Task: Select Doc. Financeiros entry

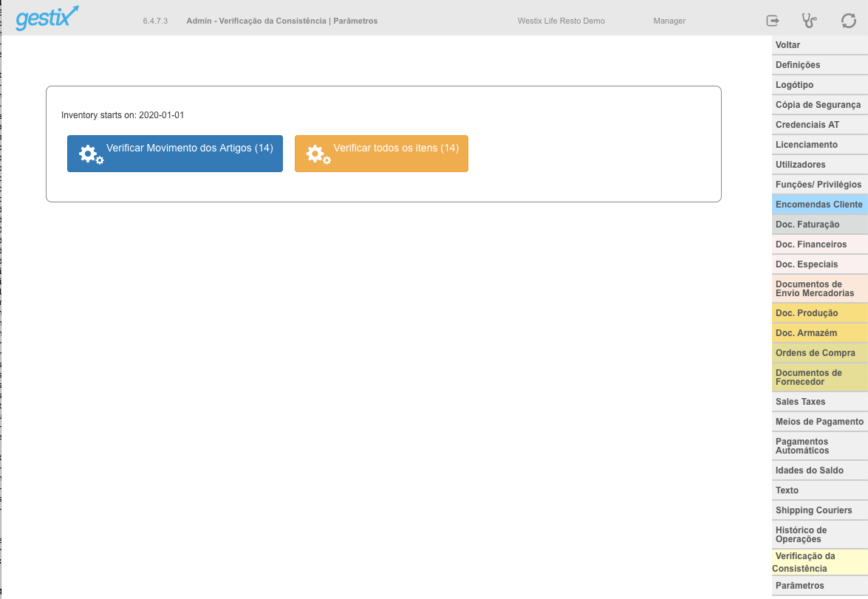Action: [x=819, y=244]
